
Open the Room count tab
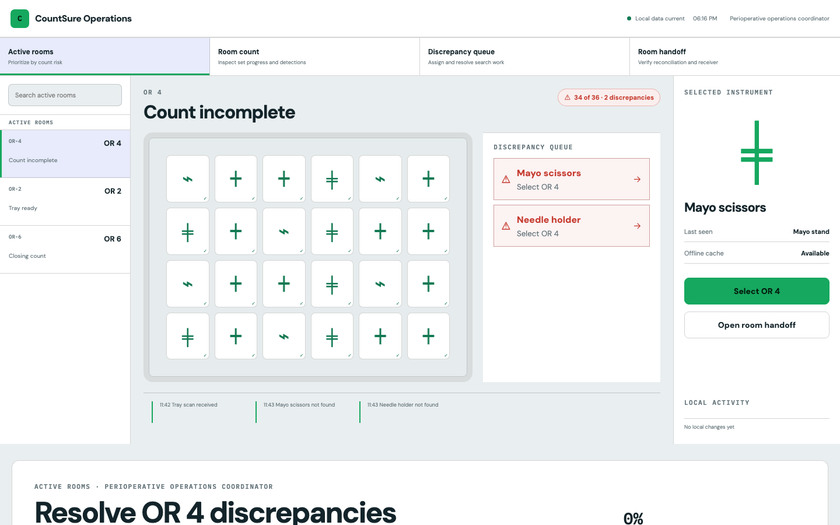(314, 56)
